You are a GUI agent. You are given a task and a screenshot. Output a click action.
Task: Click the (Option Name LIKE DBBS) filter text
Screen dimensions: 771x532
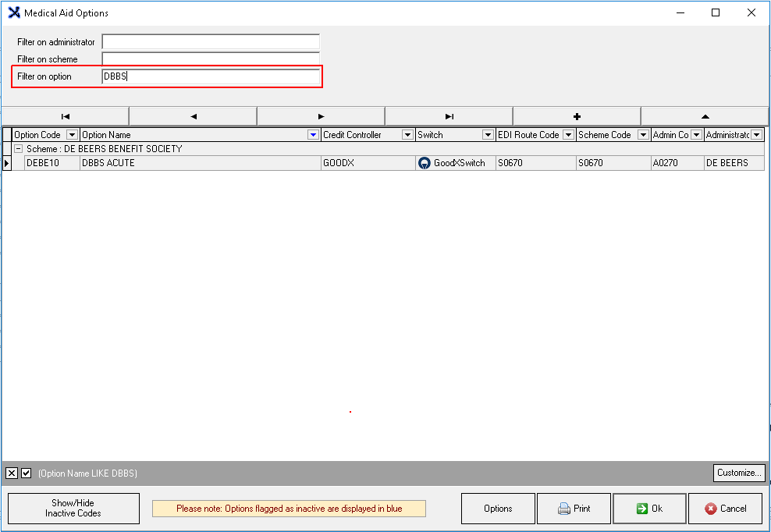click(87, 473)
